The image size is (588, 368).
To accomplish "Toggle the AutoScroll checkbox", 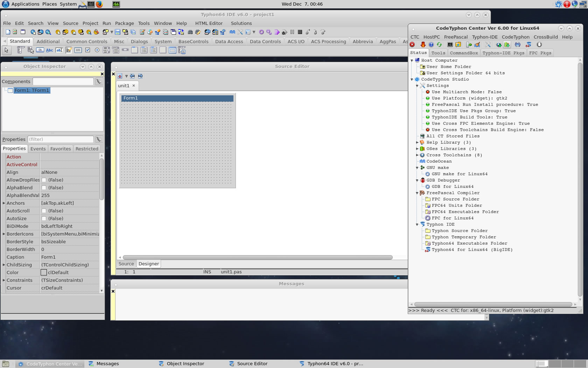I will [x=44, y=211].
